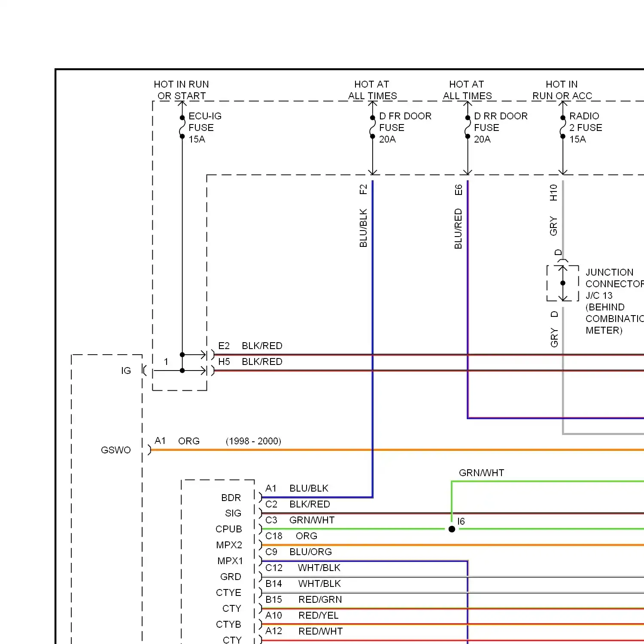Viewport: 644px width, 644px height.
Task: Click the H5 BLK/RED wire label
Action: (250, 361)
